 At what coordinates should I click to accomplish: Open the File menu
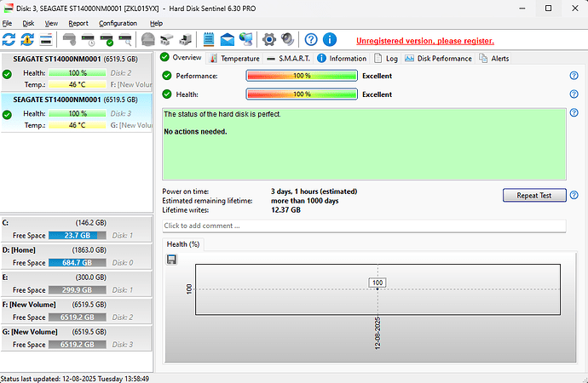(7, 23)
